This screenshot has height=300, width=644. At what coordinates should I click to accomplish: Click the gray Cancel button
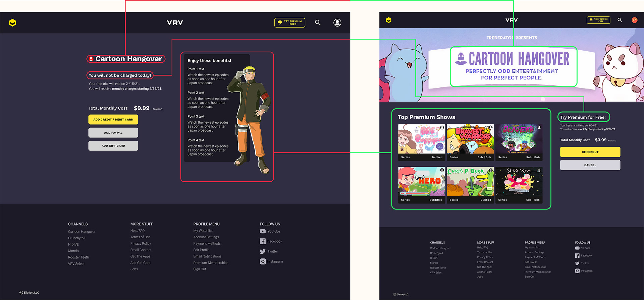coord(590,165)
